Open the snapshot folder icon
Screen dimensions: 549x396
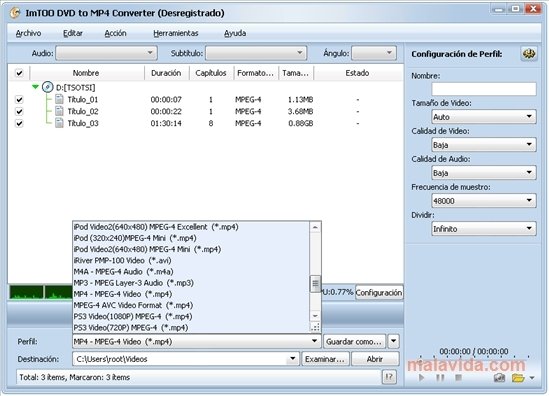(x=518, y=378)
